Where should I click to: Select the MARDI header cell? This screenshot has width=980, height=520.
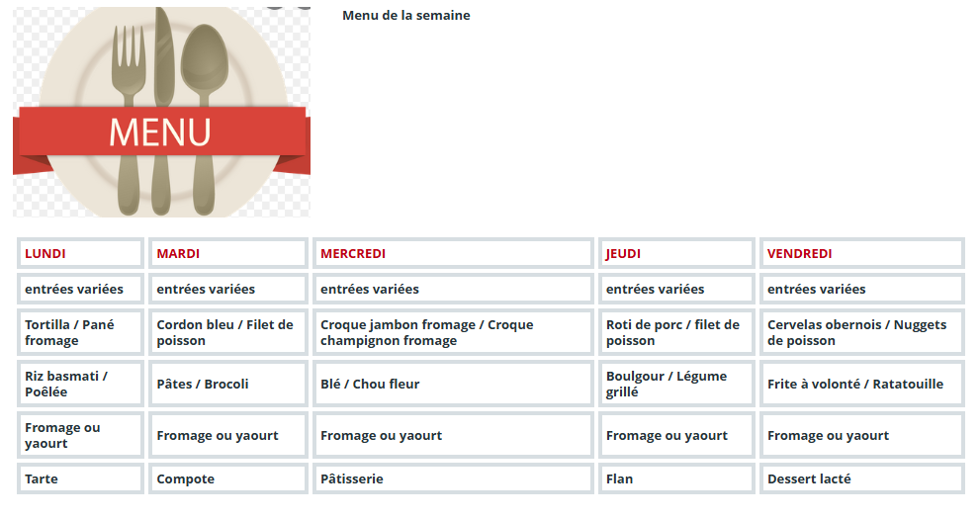click(x=228, y=254)
